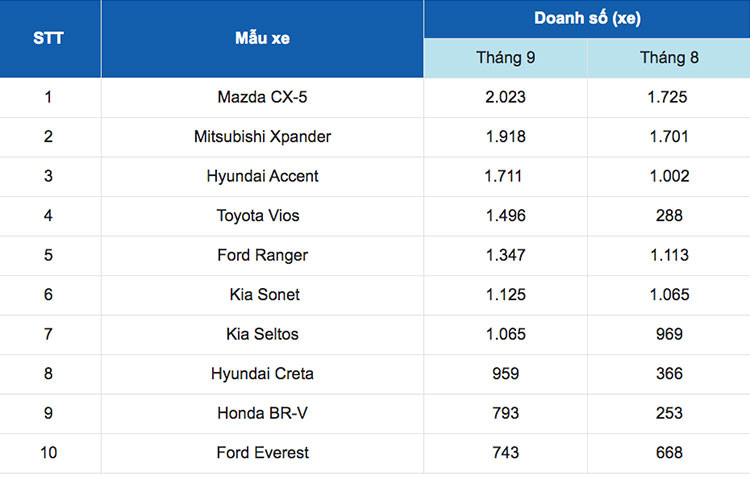This screenshot has width=750, height=500.
Task: Click the Kia Seltos model name
Action: (262, 334)
